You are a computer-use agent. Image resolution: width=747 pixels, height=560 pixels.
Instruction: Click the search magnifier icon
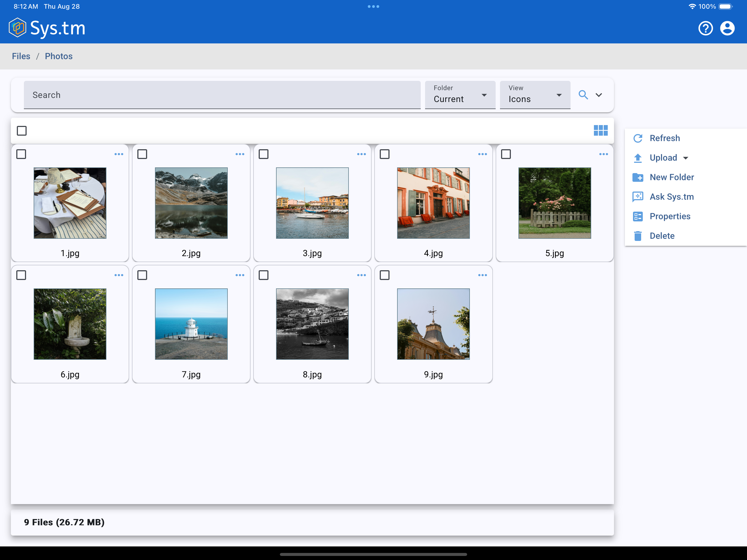583,95
